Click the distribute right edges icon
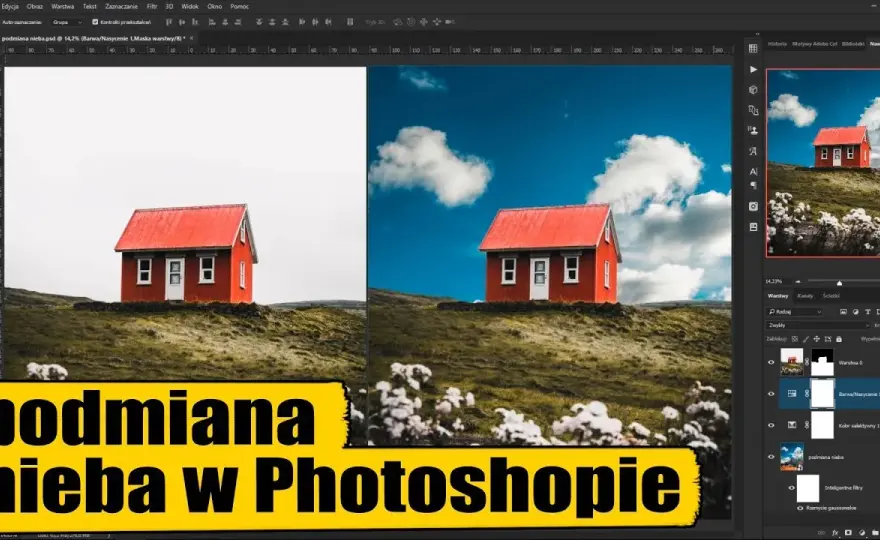 click(x=328, y=22)
